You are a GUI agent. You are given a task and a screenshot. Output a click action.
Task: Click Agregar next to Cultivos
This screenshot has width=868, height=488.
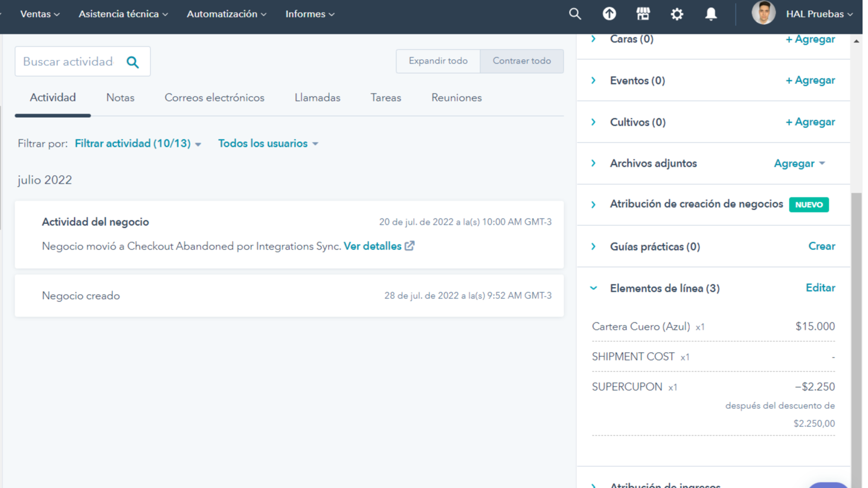pos(809,122)
